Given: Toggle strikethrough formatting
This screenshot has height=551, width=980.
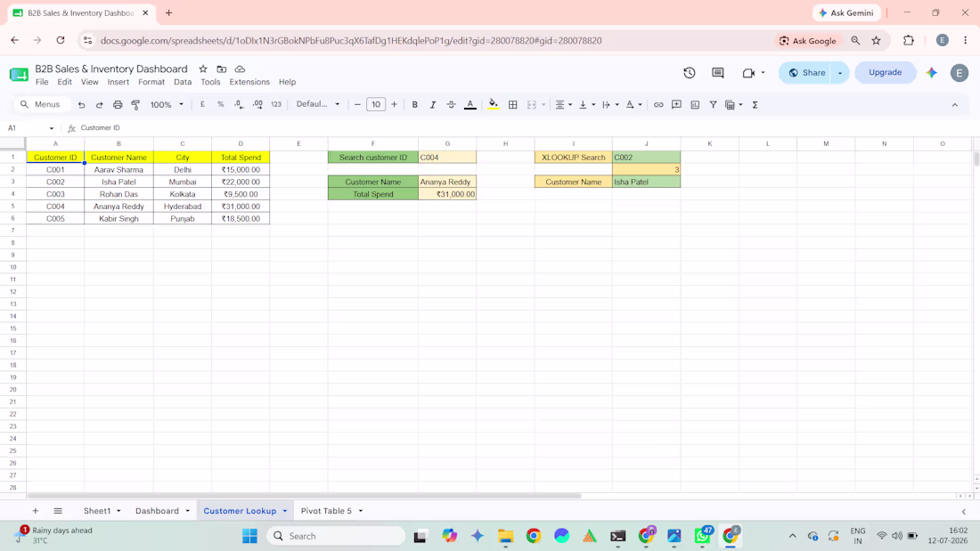Looking at the screenshot, I should click(x=452, y=105).
